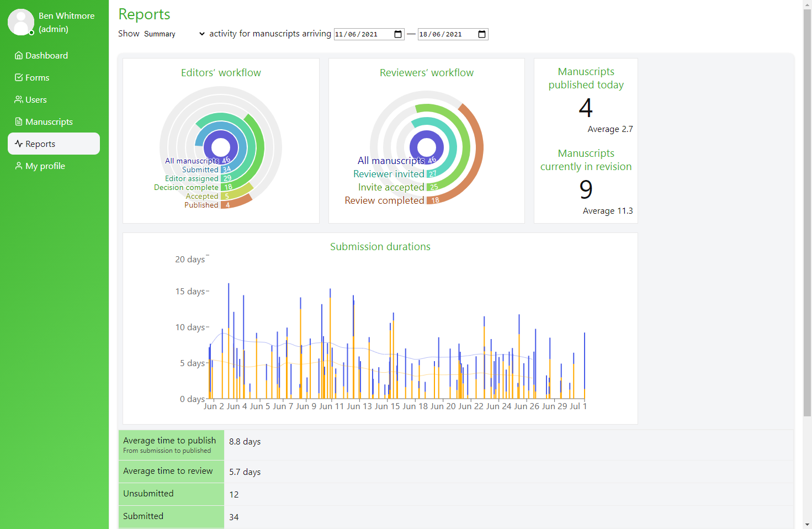Image resolution: width=812 pixels, height=529 pixels.
Task: Go to the Forms section
Action: click(54, 77)
